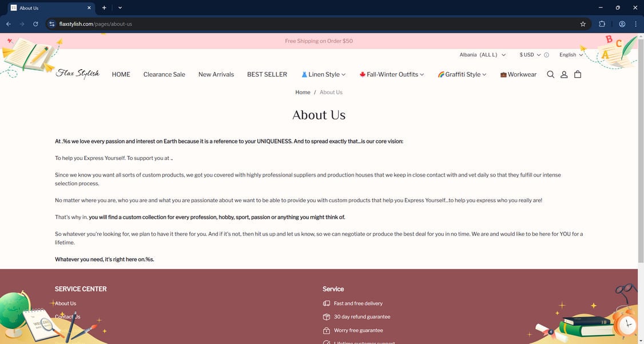The width and height of the screenshot is (644, 344).
Task: Click the Service footer heading
Action: click(333, 289)
